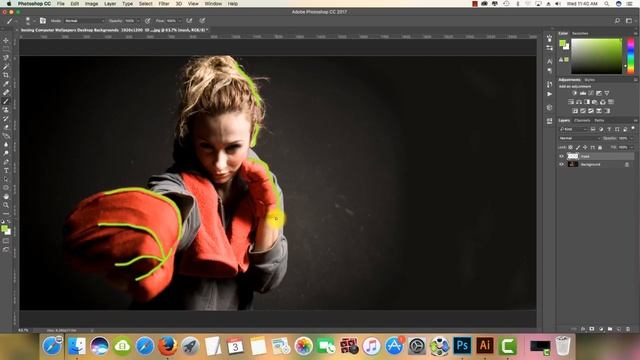Toggle lock all padlock icon
The image size is (640, 360).
click(600, 147)
